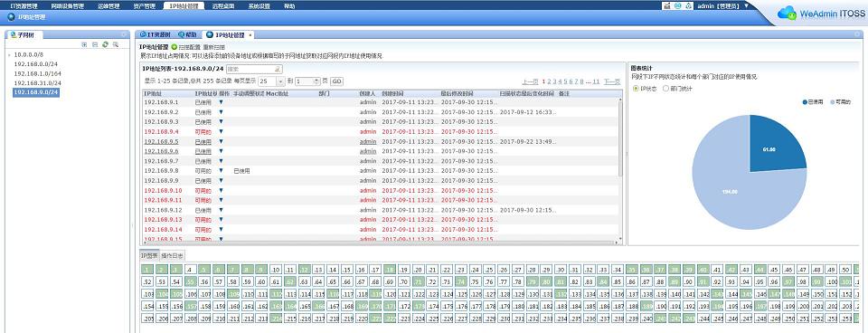Click the globe icon under top menu

[x=12, y=17]
